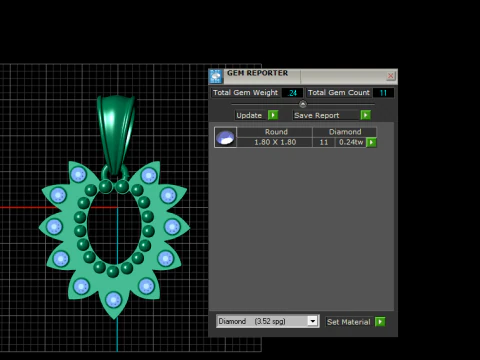Image resolution: width=480 pixels, height=360 pixels.
Task: Click the Total Gem Count value field
Action: tap(383, 93)
